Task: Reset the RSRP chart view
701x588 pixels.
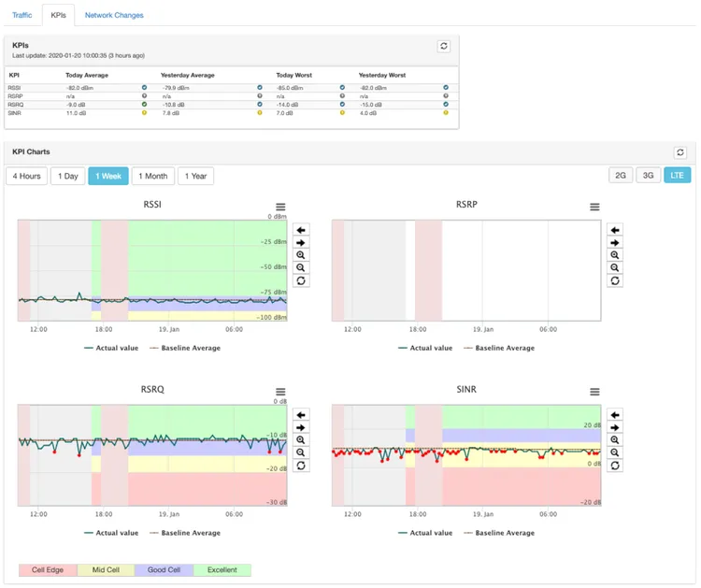Action: [614, 280]
